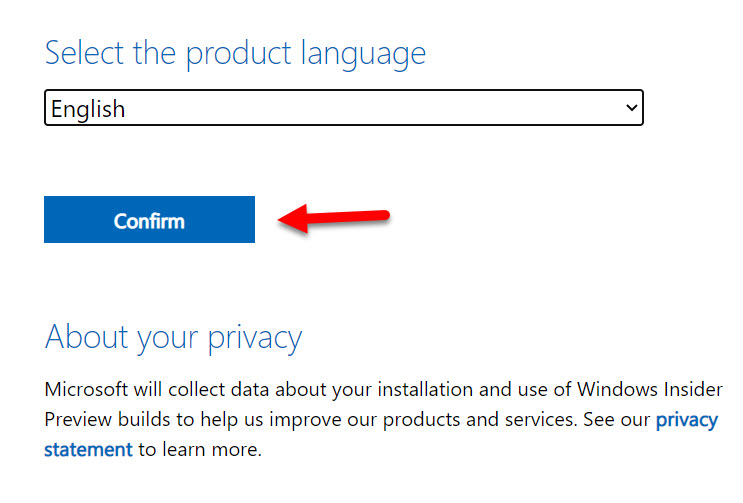
Task: Select the English option text
Action: (x=88, y=109)
